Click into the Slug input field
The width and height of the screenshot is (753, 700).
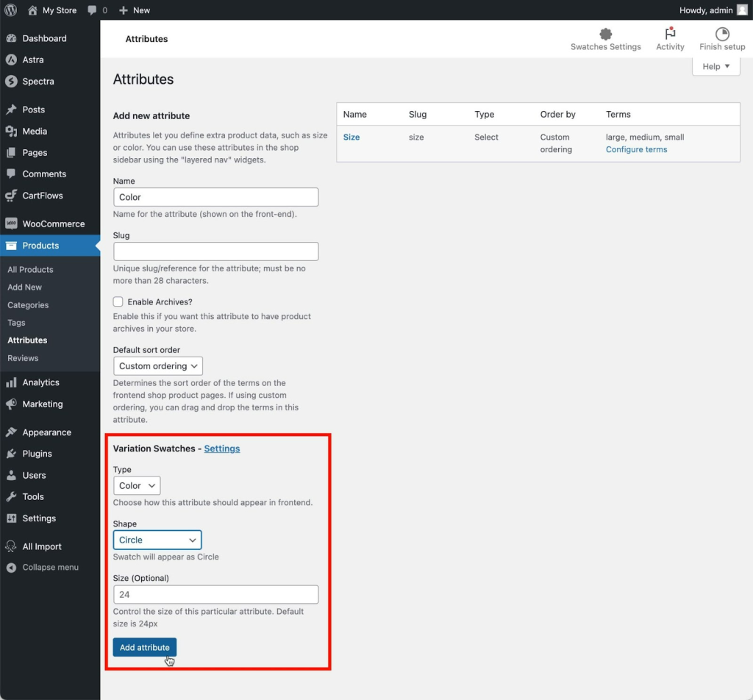coord(215,251)
